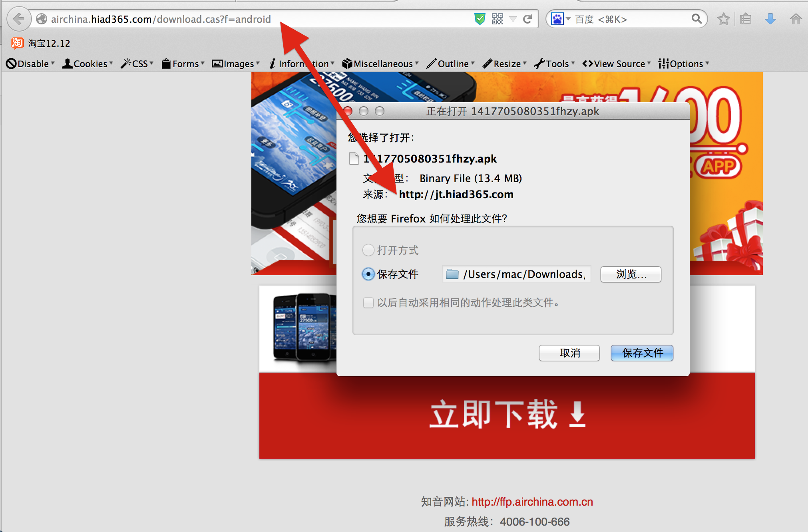This screenshot has height=532, width=808.
Task: Click the APP badge on banner
Action: tap(718, 166)
